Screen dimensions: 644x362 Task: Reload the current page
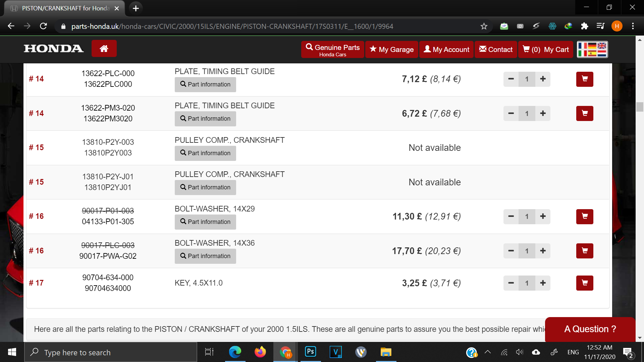[43, 26]
